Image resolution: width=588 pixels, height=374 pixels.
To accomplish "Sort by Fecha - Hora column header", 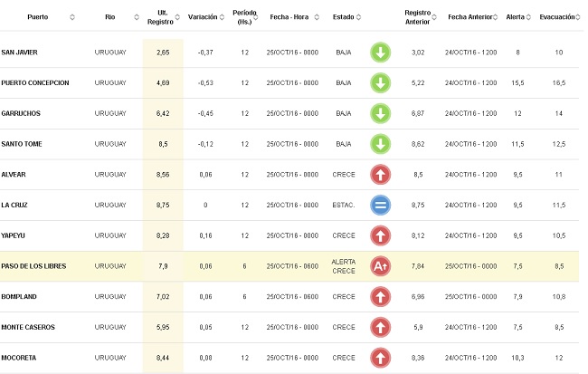I will pyautogui.click(x=289, y=17).
